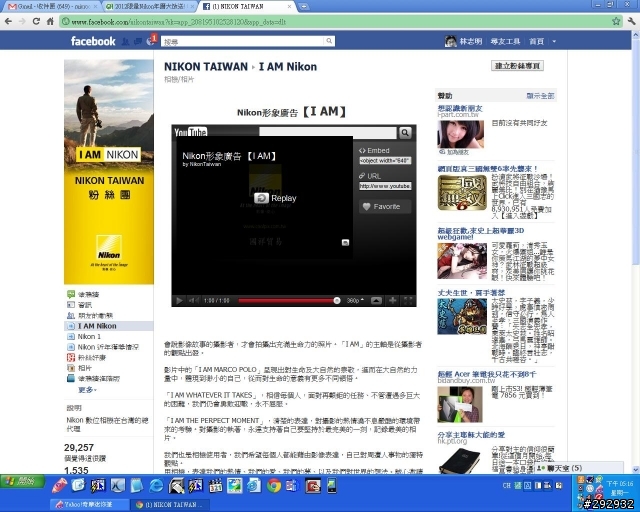Reload the page with the refresh icon
Screen dimensions: 640x512
point(36,21)
